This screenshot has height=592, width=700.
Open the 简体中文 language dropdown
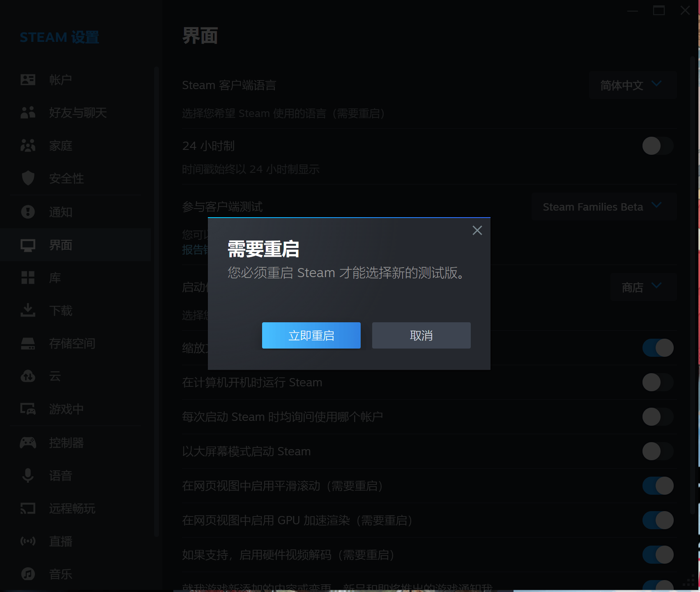pyautogui.click(x=633, y=85)
